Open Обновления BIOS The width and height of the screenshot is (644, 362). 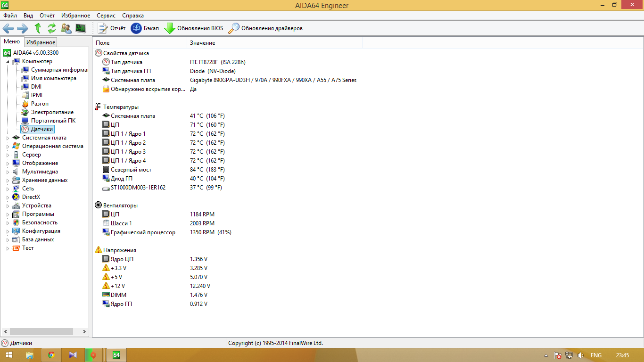tap(194, 28)
